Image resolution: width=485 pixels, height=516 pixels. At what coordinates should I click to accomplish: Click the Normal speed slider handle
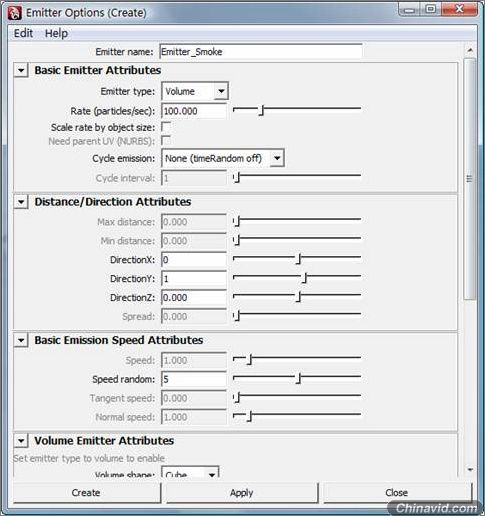tap(250, 416)
